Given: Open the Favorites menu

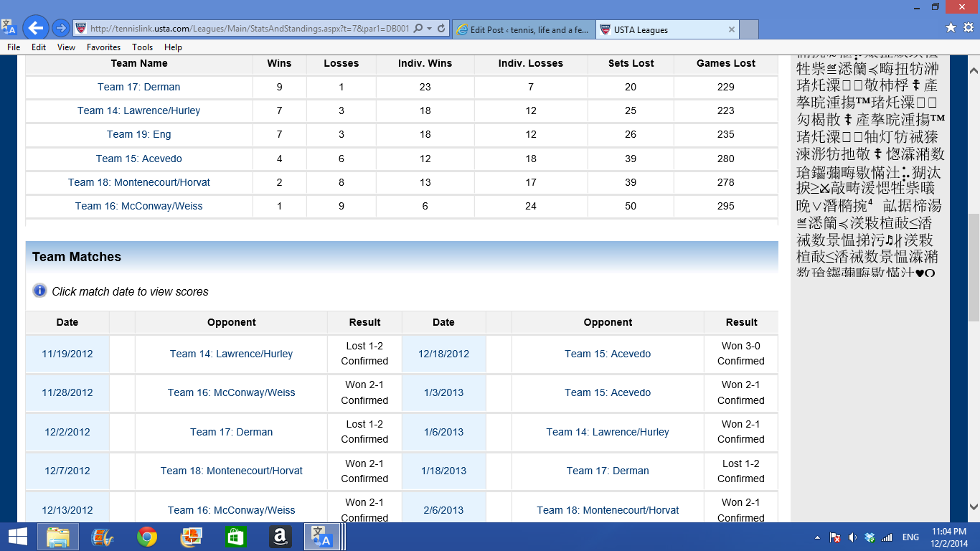Looking at the screenshot, I should (103, 47).
